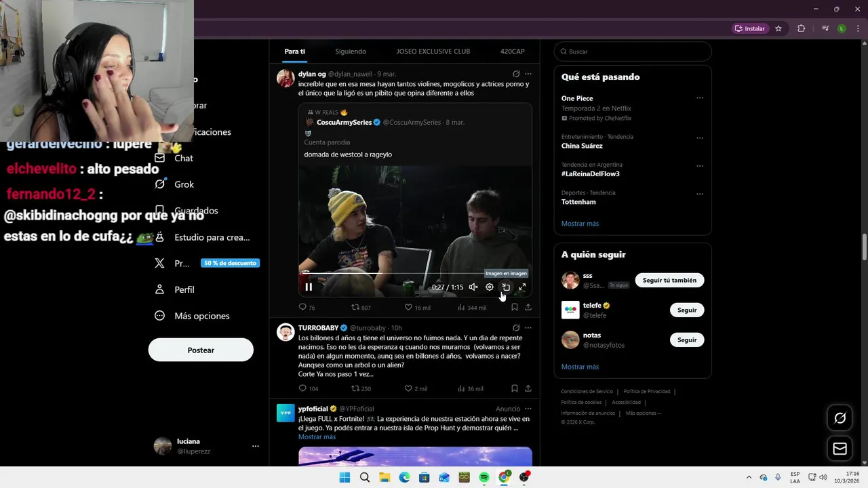Open the 420CAP tab
This screenshot has height=488, width=868.
pyautogui.click(x=513, y=52)
